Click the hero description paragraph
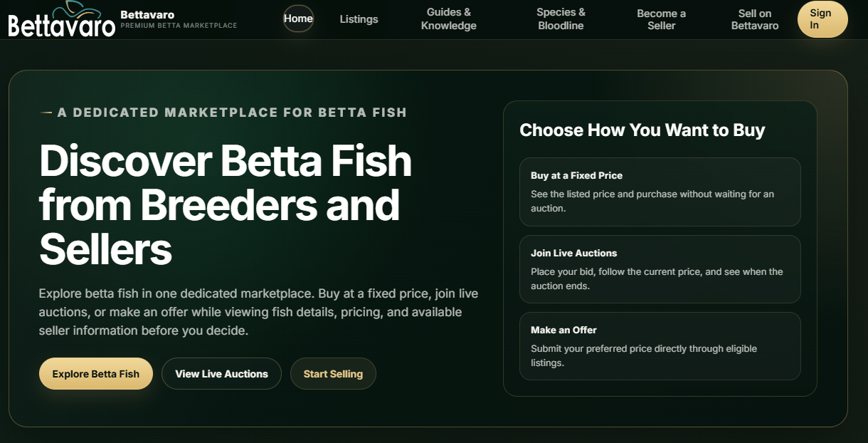The height and width of the screenshot is (443, 868). point(258,312)
